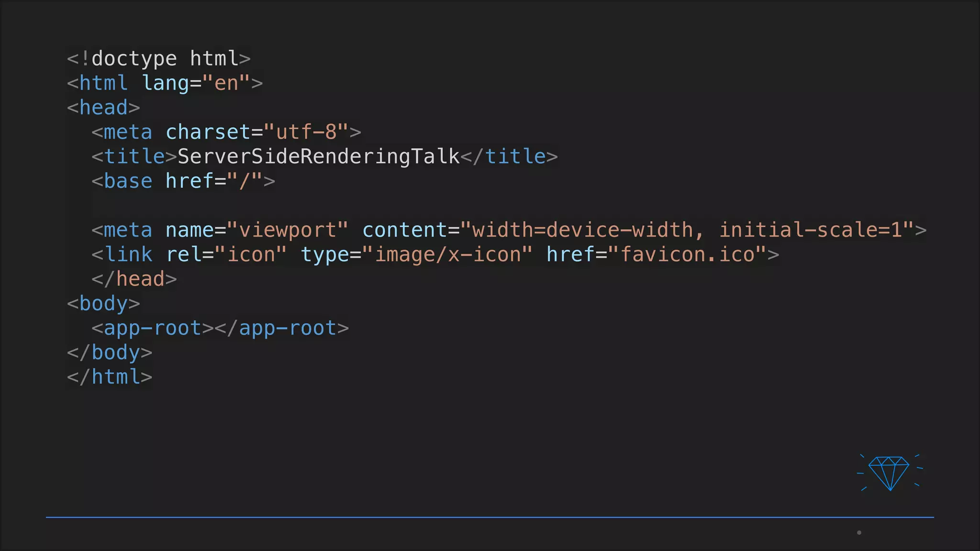980x551 pixels.
Task: Click the base tag's href attribute
Action: point(189,181)
